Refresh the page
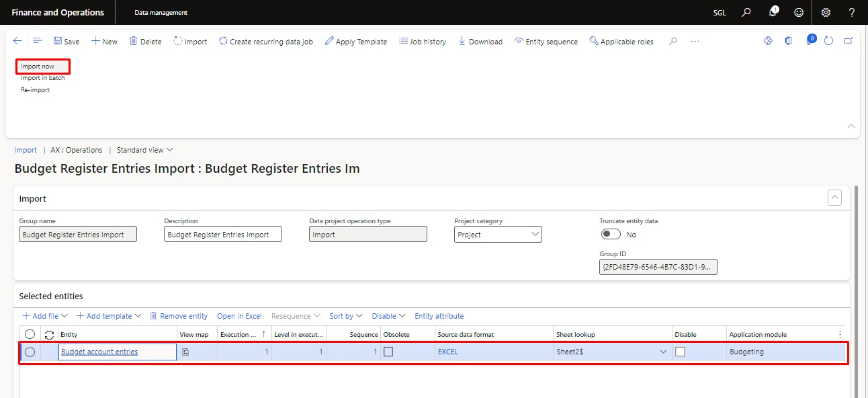868x398 pixels. click(829, 41)
